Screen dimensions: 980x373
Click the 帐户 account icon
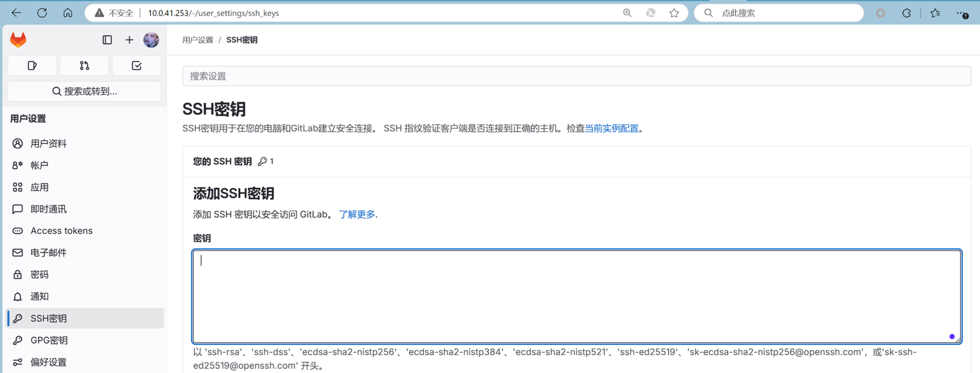click(18, 165)
